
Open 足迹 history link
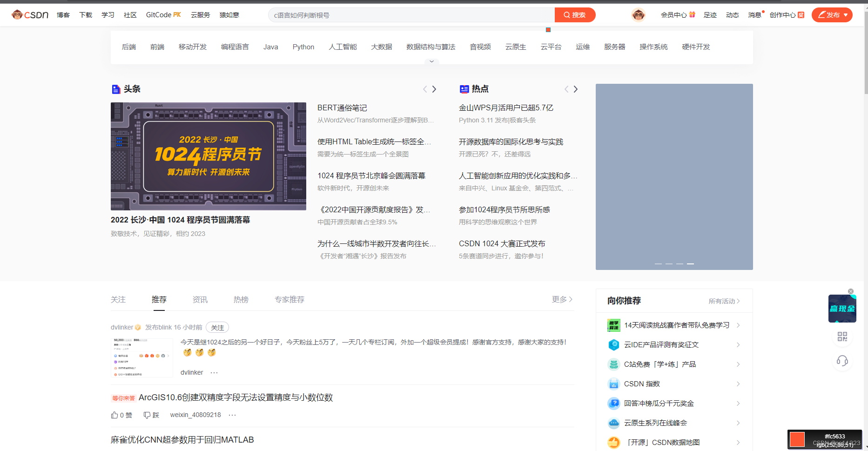point(710,15)
